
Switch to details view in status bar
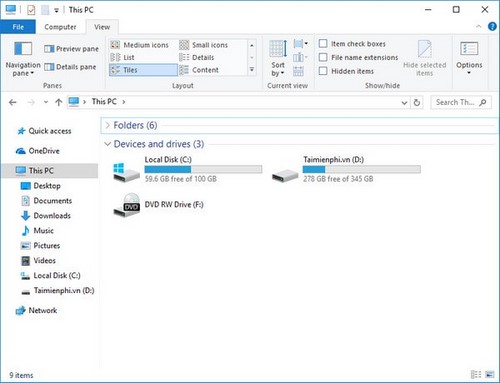point(476,374)
